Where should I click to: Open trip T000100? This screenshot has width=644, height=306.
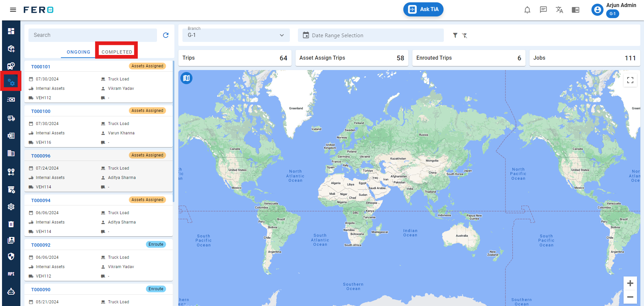pos(41,111)
